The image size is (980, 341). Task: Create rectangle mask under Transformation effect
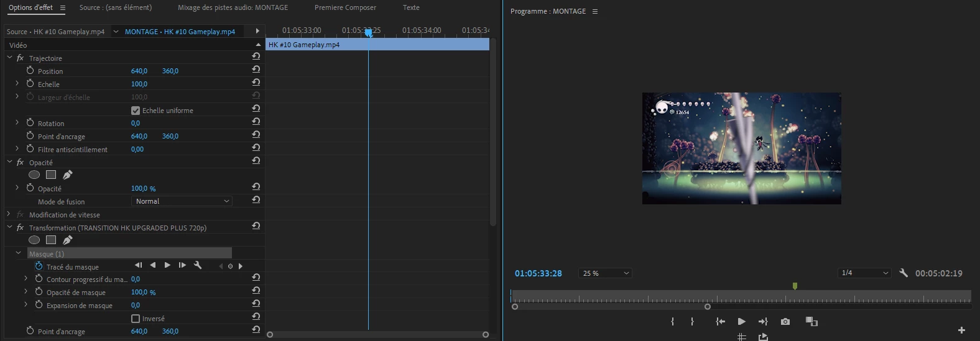(x=51, y=240)
